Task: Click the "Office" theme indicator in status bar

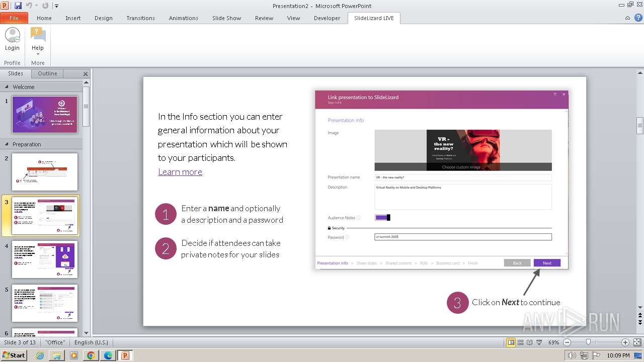Action: point(55,342)
